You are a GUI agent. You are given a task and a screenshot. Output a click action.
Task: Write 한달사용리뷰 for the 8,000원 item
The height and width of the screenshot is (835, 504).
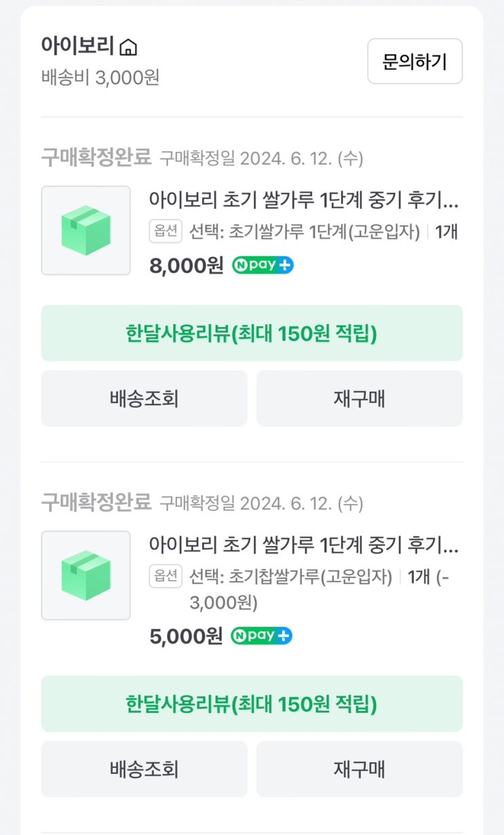click(252, 333)
